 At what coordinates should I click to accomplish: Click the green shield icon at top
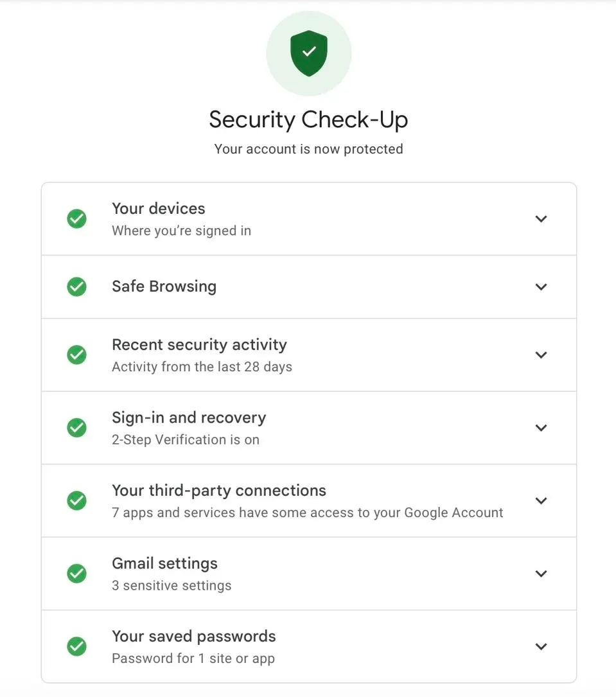click(x=309, y=53)
